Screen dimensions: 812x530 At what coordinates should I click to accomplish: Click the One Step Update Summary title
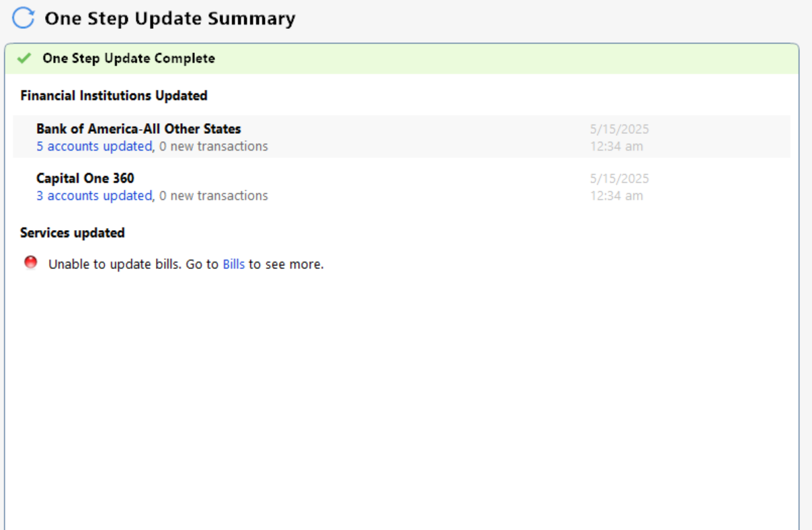(170, 18)
